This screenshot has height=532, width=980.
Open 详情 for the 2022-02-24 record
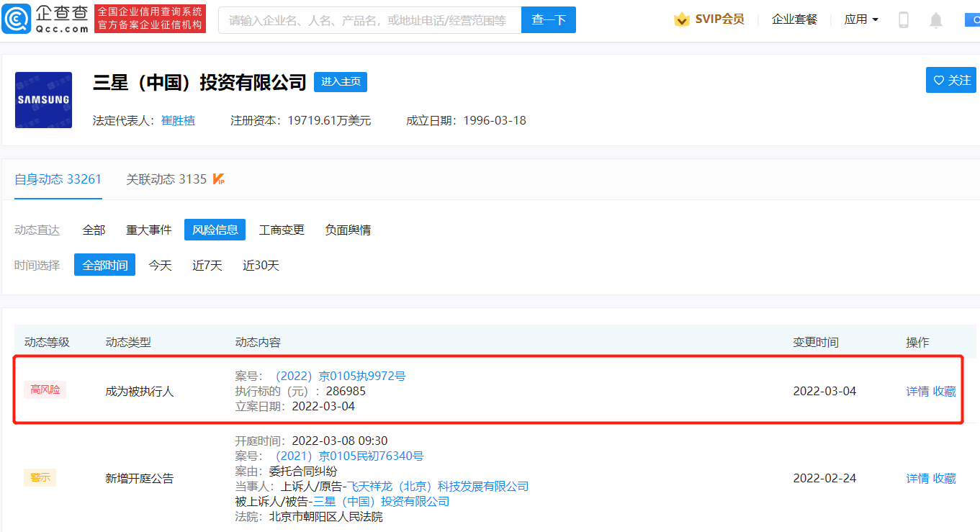click(x=917, y=478)
